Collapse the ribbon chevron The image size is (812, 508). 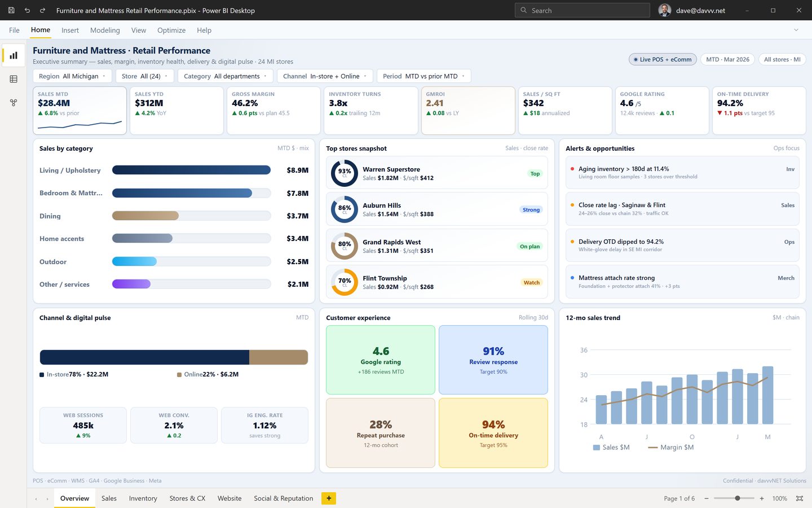pyautogui.click(x=796, y=30)
